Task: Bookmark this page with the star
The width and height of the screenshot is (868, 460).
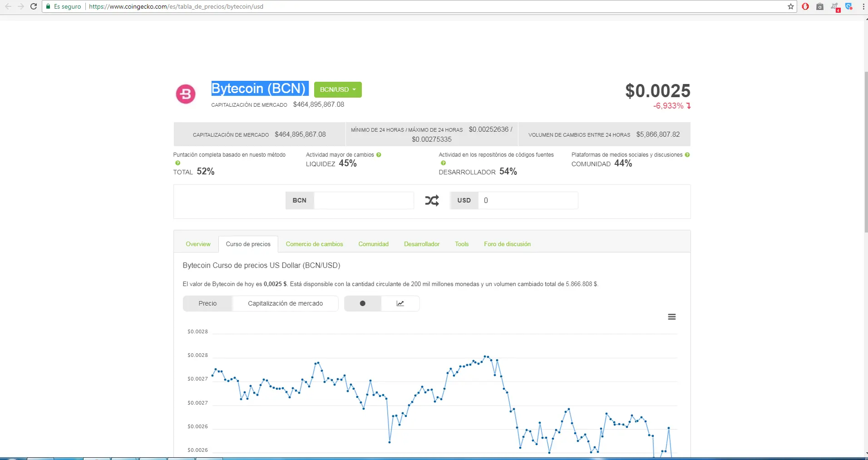Action: click(791, 6)
